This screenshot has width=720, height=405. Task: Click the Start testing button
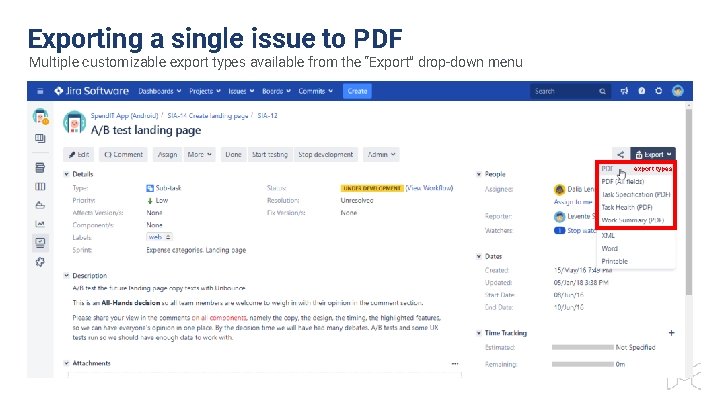[270, 154]
